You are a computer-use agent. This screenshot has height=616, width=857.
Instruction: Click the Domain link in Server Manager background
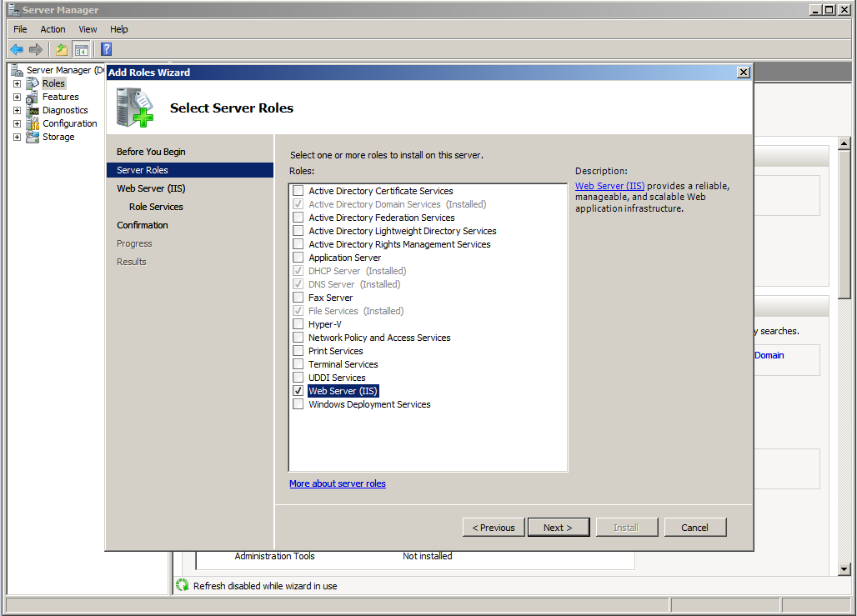tap(769, 355)
